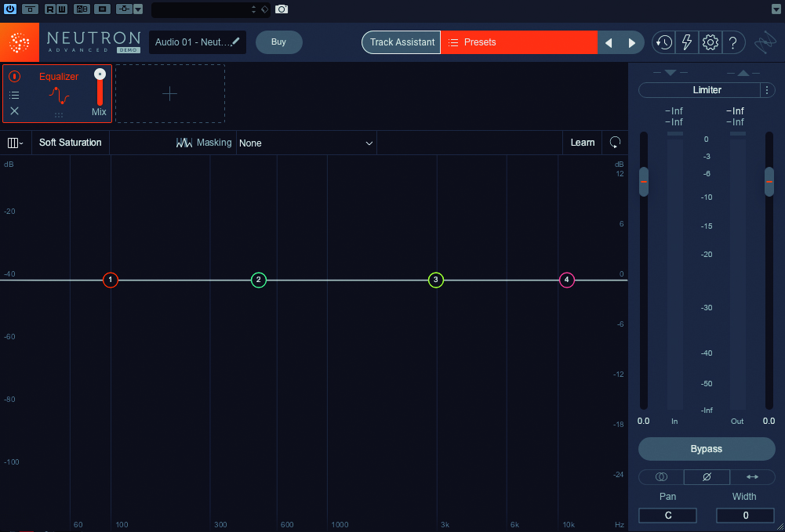Click the camera snapshot icon

[x=282, y=9]
